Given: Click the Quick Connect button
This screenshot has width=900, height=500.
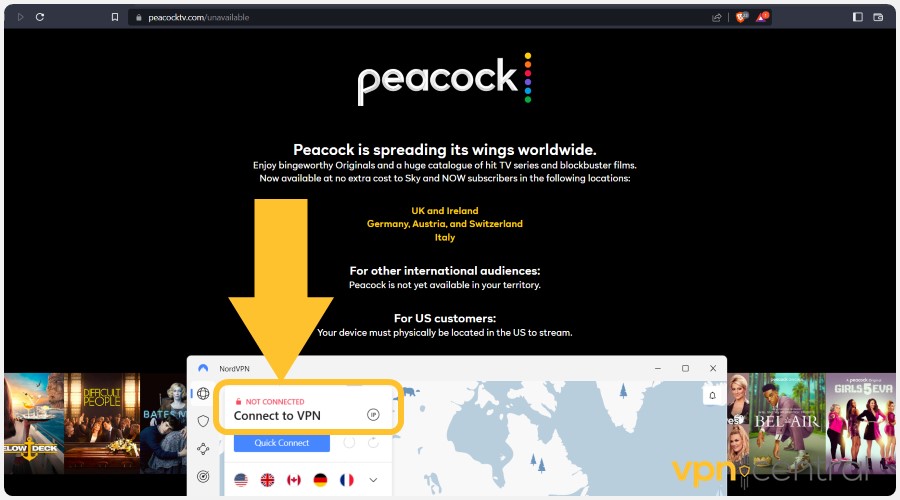Looking at the screenshot, I should coord(282,443).
